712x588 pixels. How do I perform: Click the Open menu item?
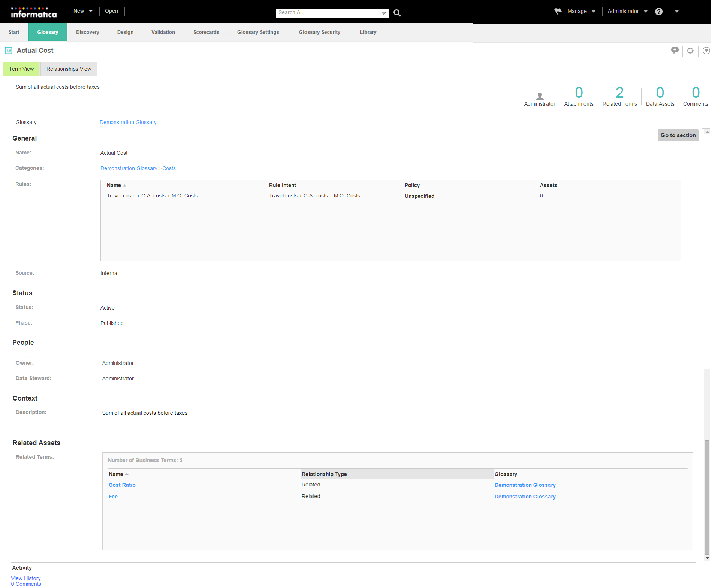click(x=111, y=11)
